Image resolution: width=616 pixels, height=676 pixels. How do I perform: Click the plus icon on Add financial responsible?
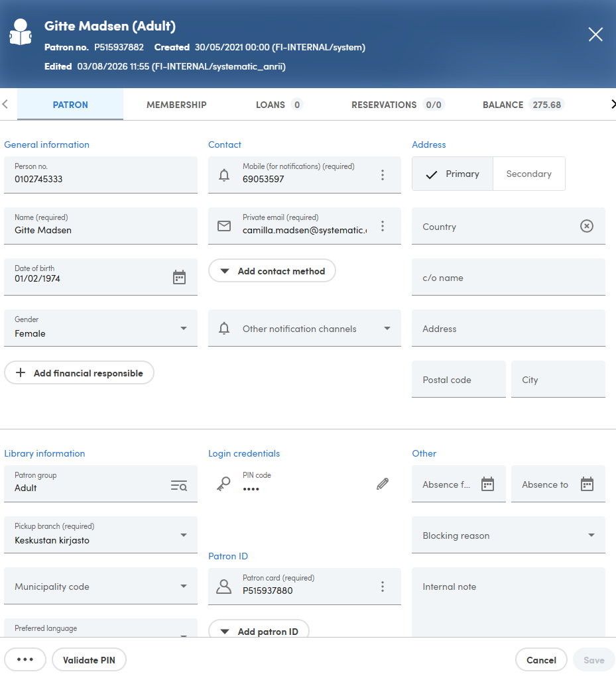coord(21,372)
